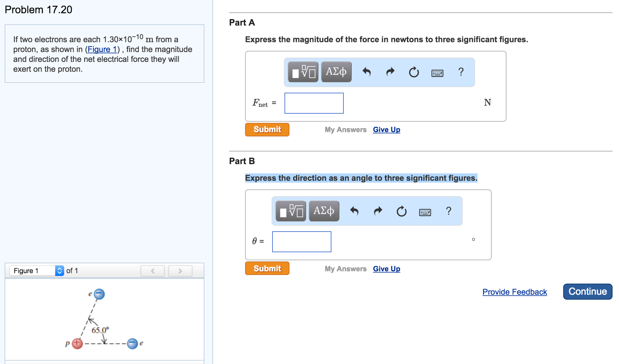Open the equation template palette in Part B
This screenshot has height=364, width=619.
(x=290, y=211)
